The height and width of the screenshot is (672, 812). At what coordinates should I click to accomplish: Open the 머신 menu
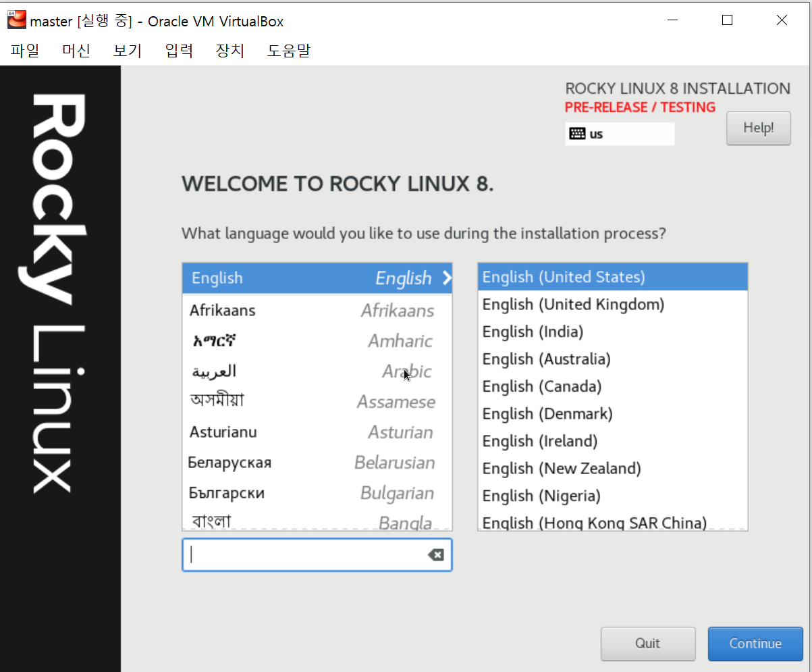pos(76,51)
